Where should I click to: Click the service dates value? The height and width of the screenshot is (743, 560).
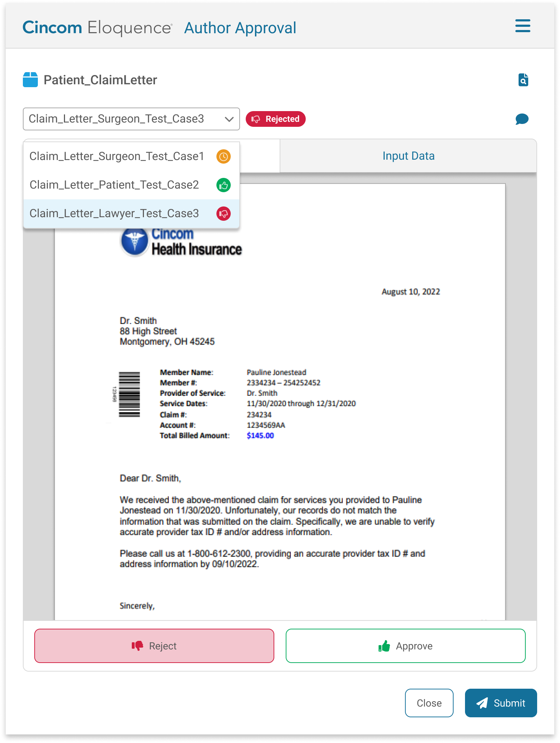tap(301, 403)
